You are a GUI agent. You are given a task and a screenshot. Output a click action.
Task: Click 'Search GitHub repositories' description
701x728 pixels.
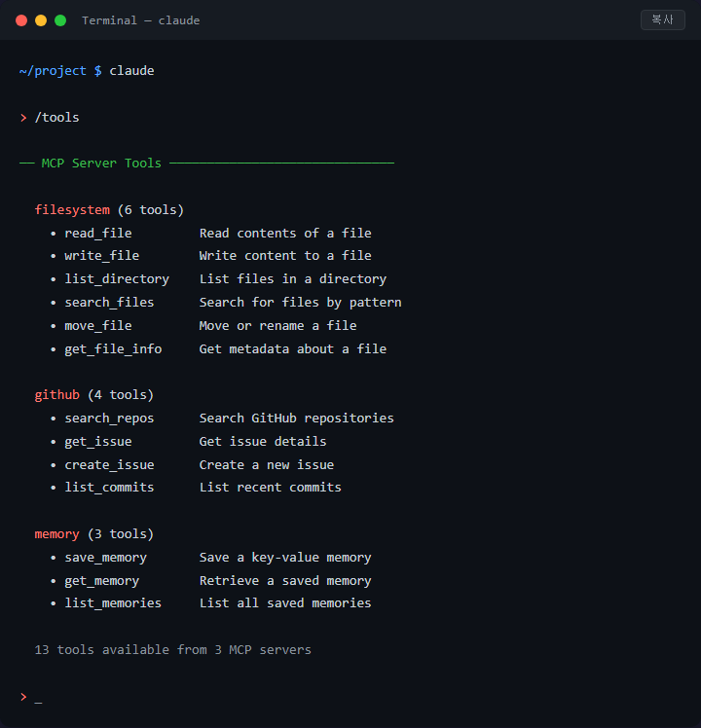coord(296,419)
